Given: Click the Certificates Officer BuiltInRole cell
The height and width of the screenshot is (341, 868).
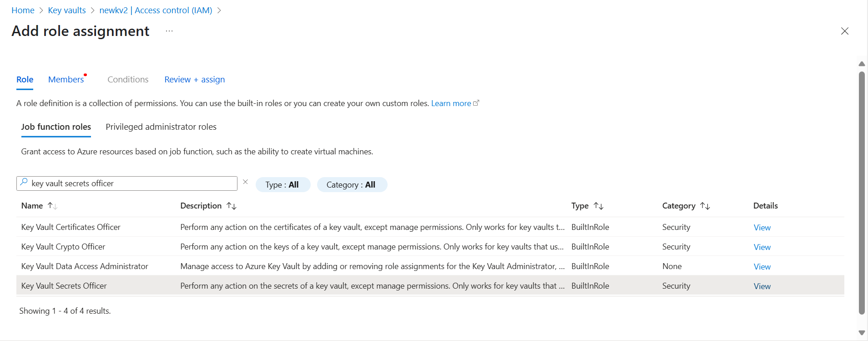Looking at the screenshot, I should coord(590,227).
